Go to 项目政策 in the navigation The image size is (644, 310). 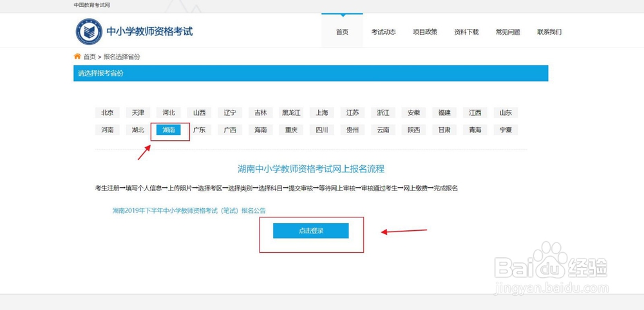click(x=425, y=32)
